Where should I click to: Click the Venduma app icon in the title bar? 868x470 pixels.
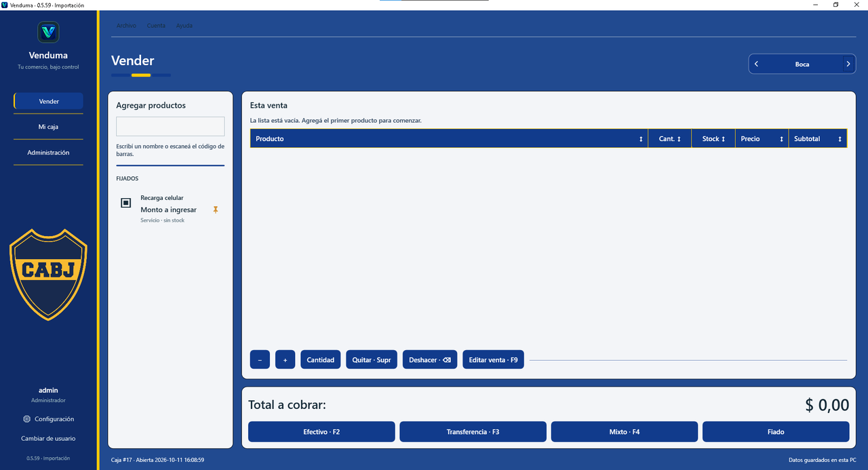tap(5, 5)
